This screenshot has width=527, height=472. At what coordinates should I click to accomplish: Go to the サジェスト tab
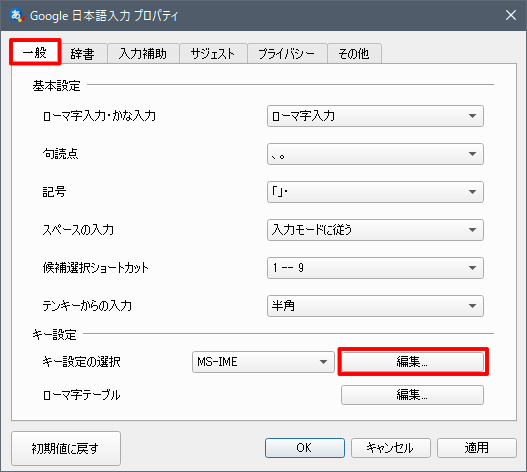213,54
